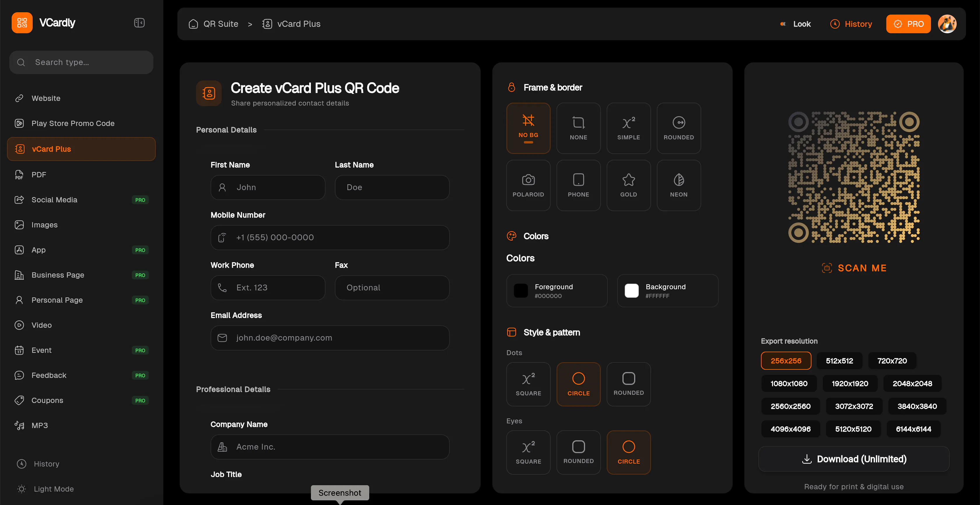Click the MP3 music icon in sidebar

point(19,425)
